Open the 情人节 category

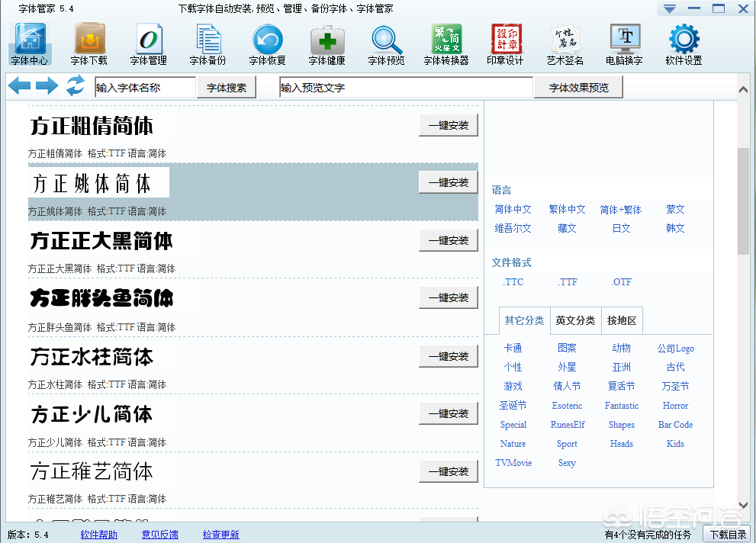567,386
